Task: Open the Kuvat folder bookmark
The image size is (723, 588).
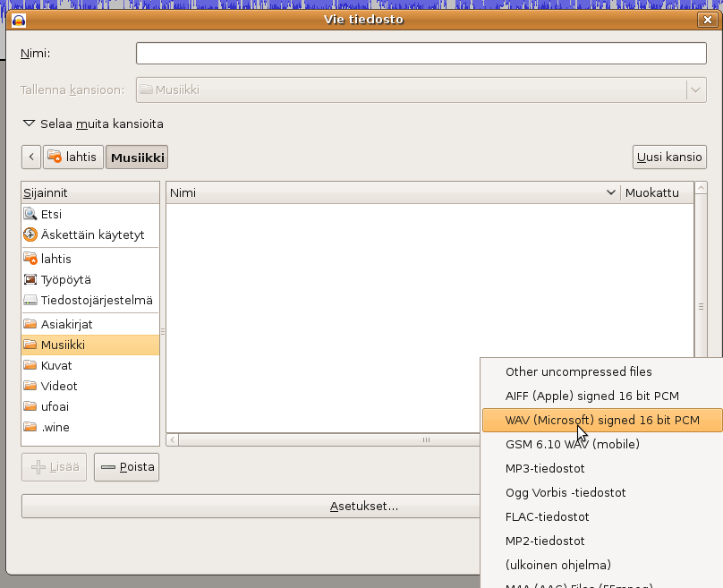Action: point(55,365)
